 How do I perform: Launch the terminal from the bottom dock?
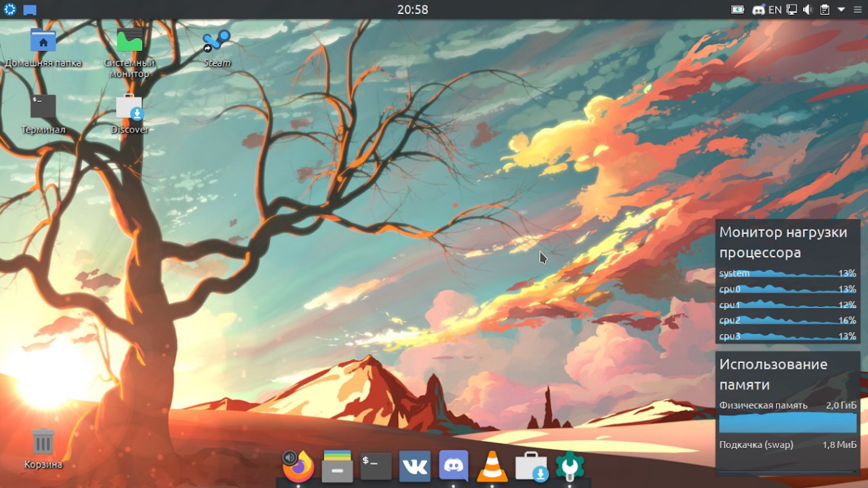click(376, 467)
